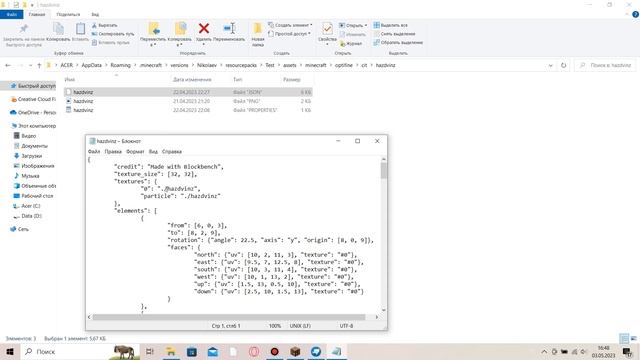Screen dimensions: 640x360
Task: Switch to the Главная ribbon tab
Action: [37, 14]
